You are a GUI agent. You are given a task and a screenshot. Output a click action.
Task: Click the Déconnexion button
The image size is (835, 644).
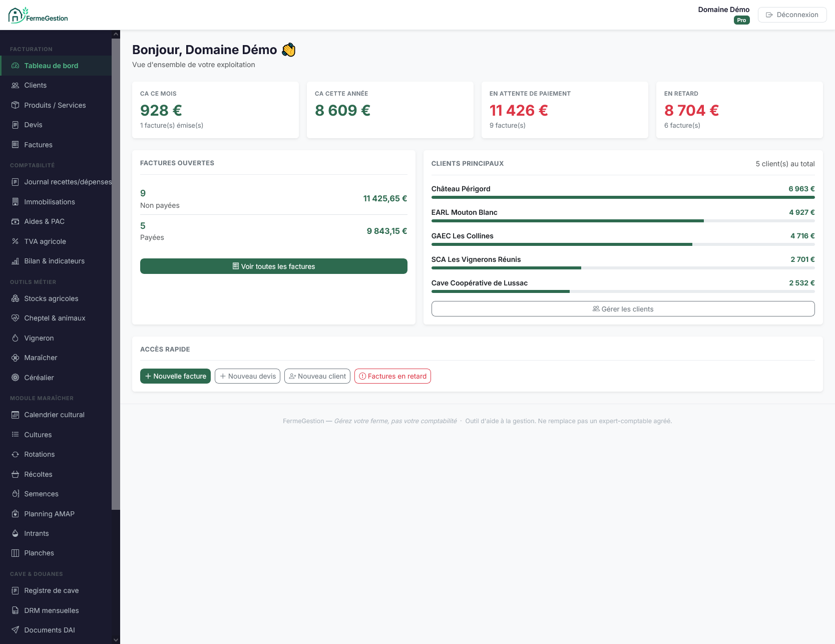click(x=792, y=15)
